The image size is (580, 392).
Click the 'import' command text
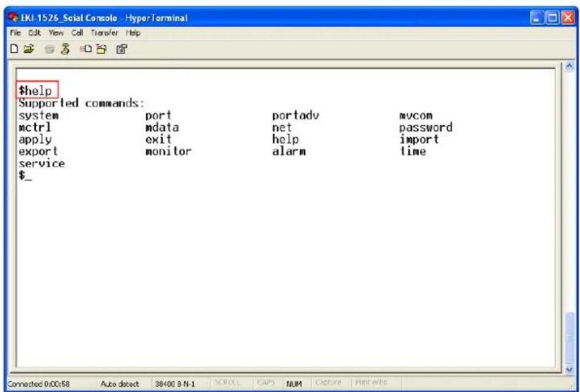(419, 140)
